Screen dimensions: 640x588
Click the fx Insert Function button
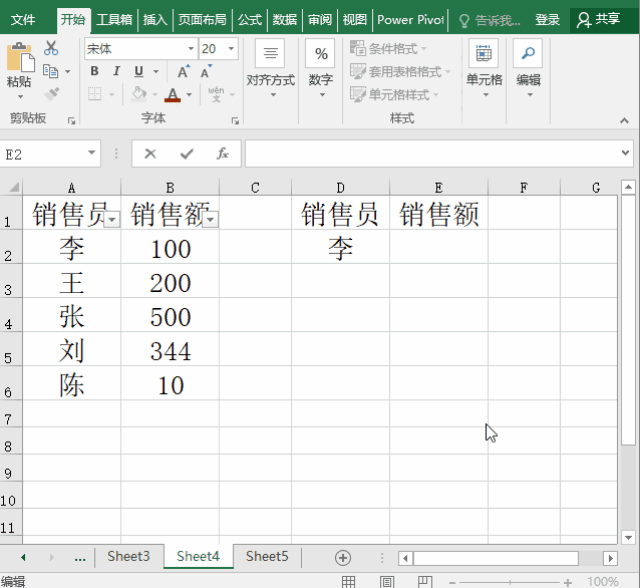[222, 154]
